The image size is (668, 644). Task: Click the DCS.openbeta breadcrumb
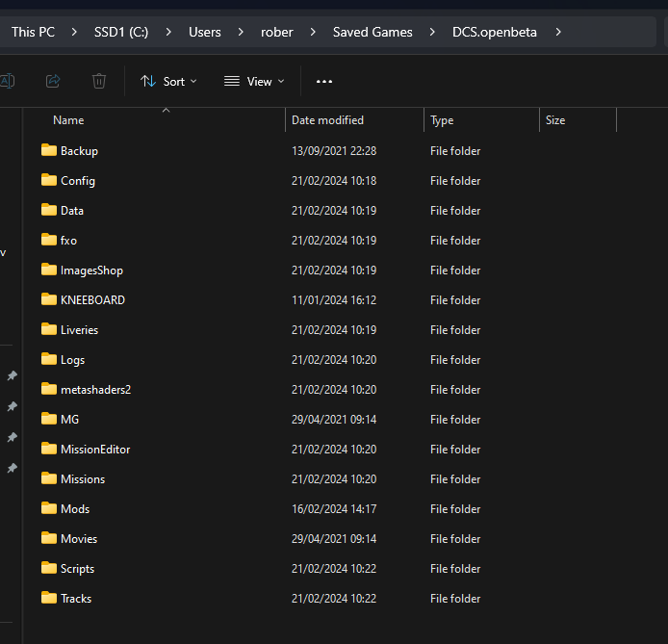[x=495, y=32]
